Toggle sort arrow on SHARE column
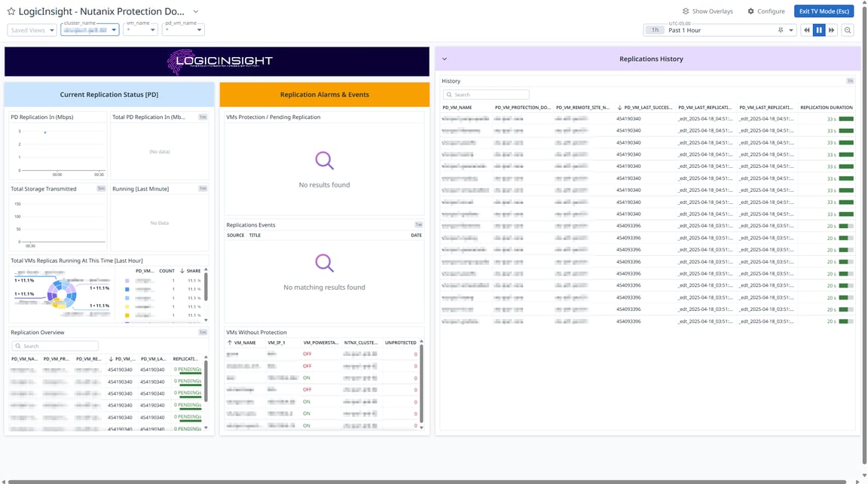 182,271
